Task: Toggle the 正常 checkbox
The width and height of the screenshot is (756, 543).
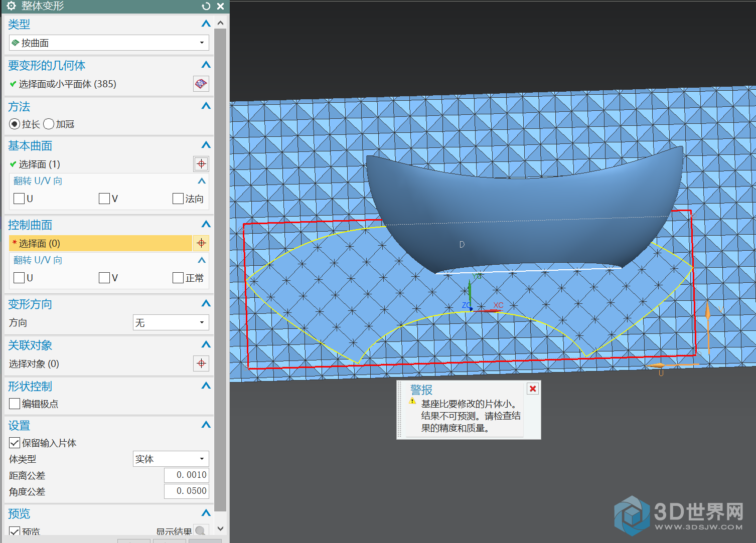Action: click(178, 278)
